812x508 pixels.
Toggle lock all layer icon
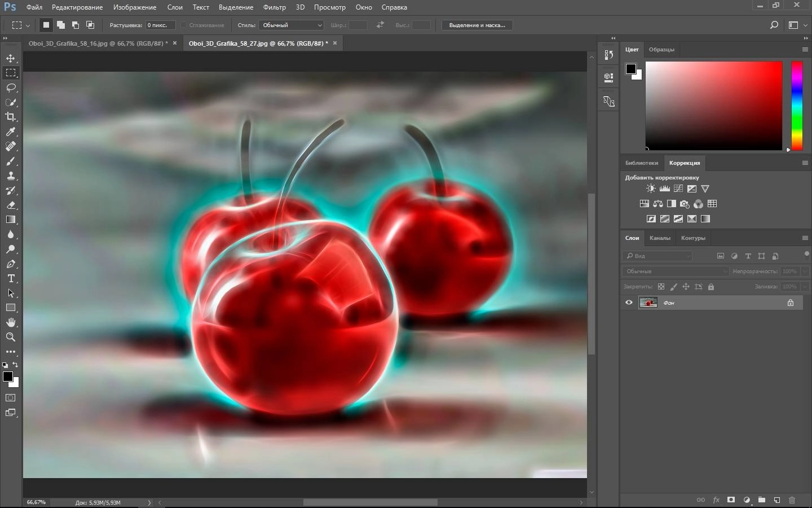710,287
